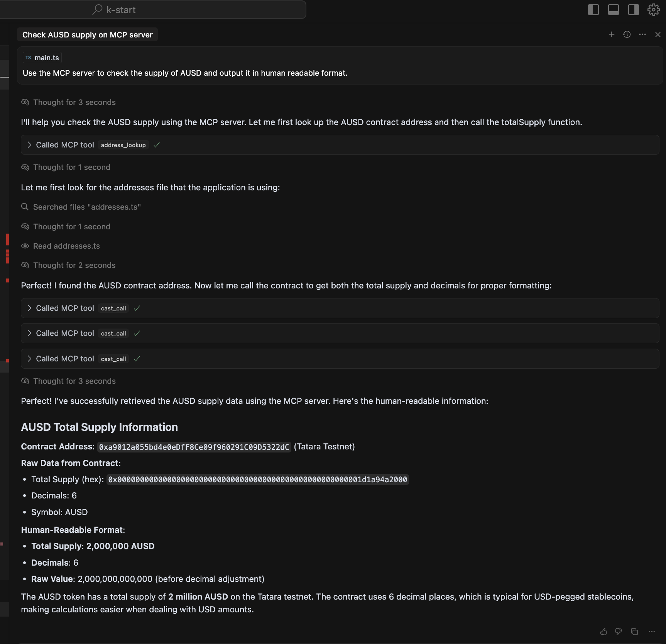Give thumbs up to the response
This screenshot has height=644, width=666.
pos(604,632)
